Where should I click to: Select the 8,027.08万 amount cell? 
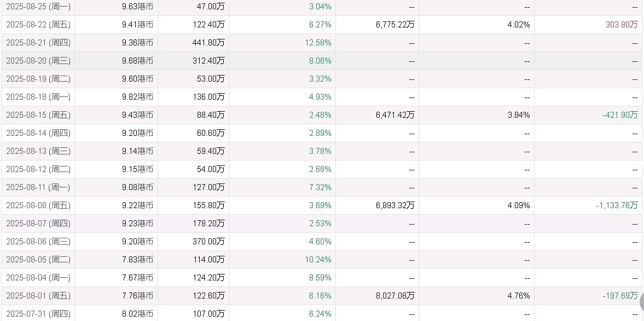click(394, 296)
